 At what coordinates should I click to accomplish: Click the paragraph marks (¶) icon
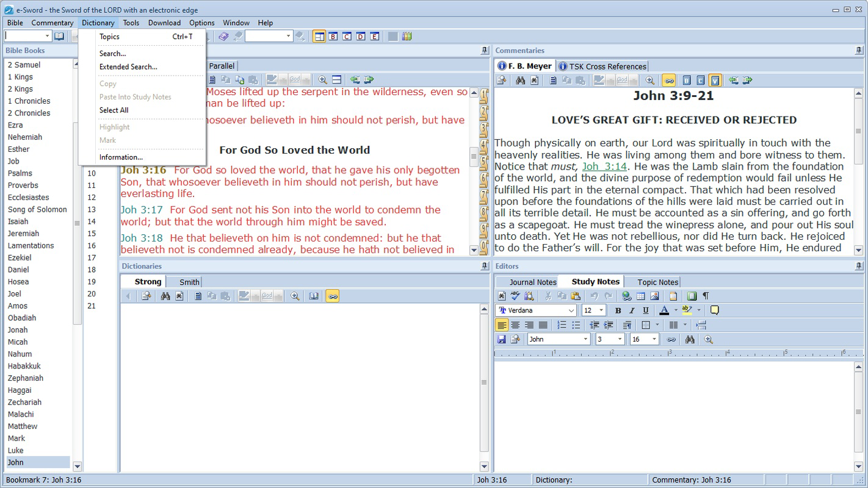[706, 296]
